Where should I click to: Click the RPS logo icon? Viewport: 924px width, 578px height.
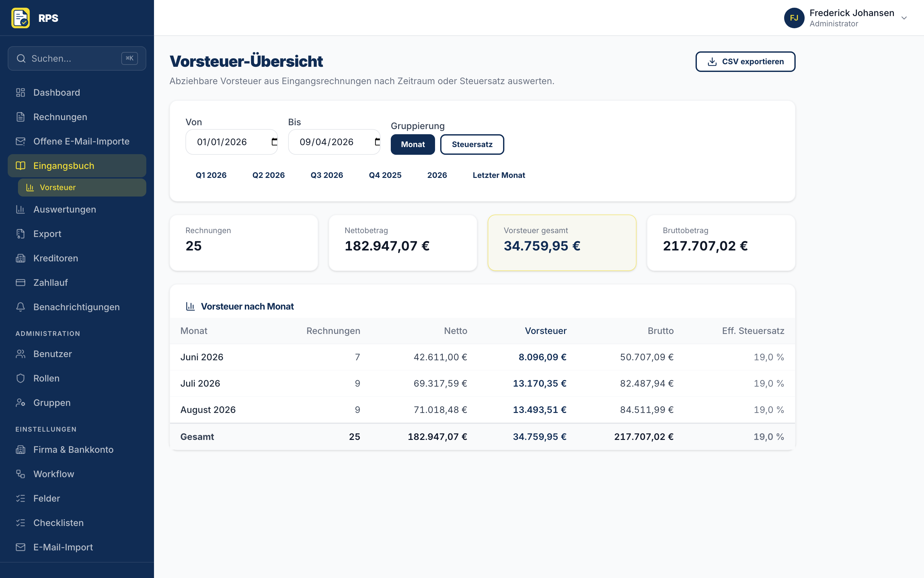coord(21,18)
